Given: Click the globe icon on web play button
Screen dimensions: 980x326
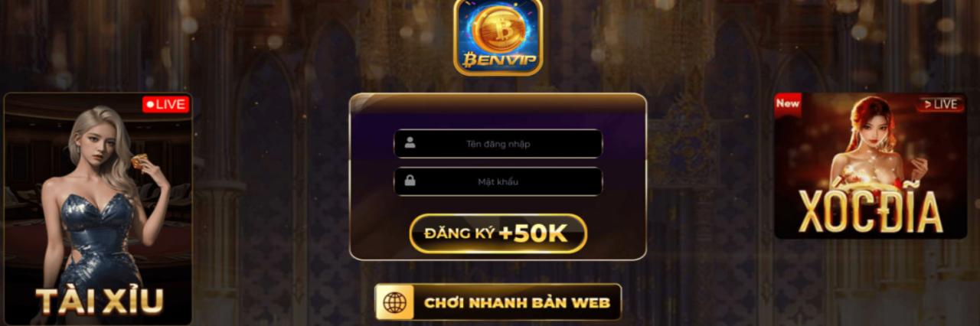Looking at the screenshot, I should point(395,303).
